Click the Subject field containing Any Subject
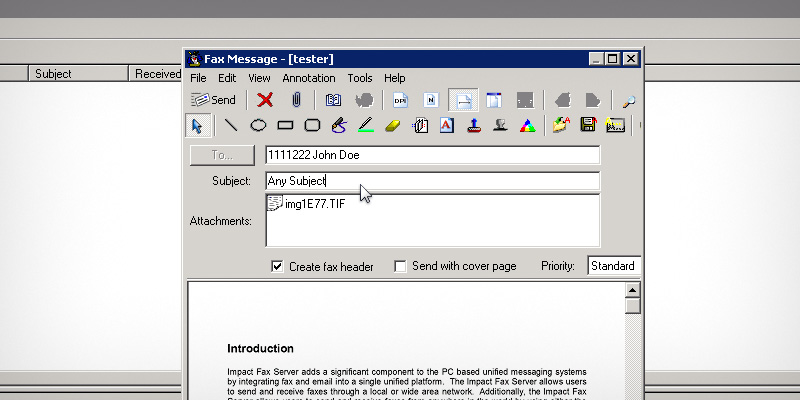 point(432,181)
